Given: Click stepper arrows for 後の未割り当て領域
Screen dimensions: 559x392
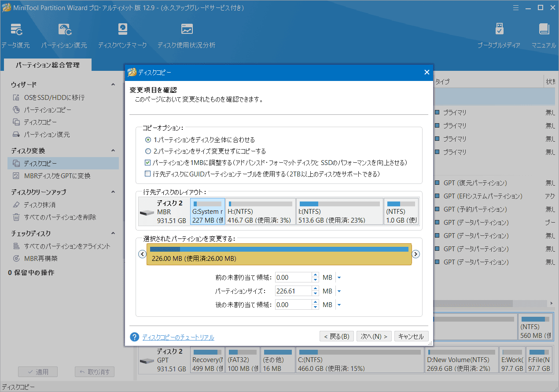Looking at the screenshot, I should 315,305.
